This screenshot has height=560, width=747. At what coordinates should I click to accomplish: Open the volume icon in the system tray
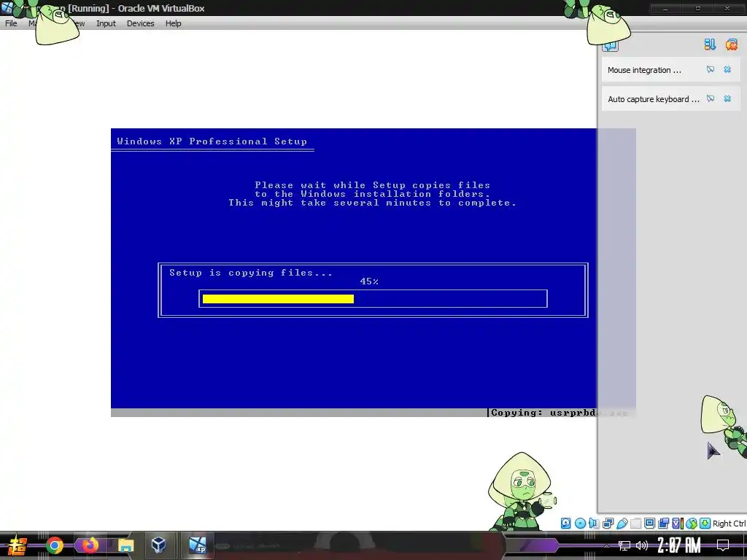point(642,545)
